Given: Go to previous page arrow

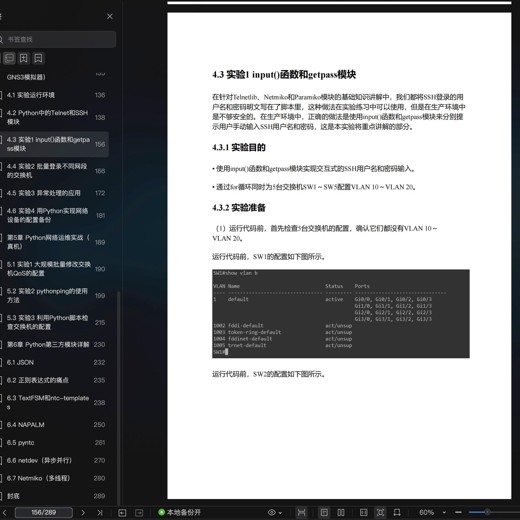Looking at the screenshot, I should [5, 512].
